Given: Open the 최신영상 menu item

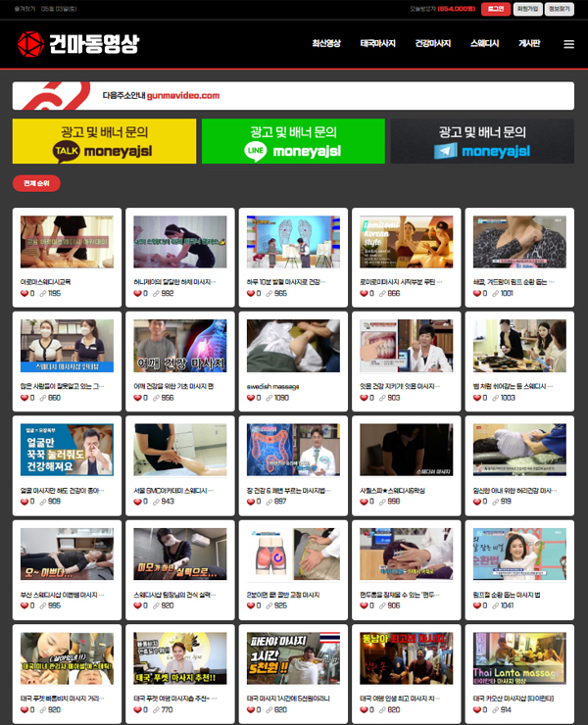Looking at the screenshot, I should tap(326, 43).
